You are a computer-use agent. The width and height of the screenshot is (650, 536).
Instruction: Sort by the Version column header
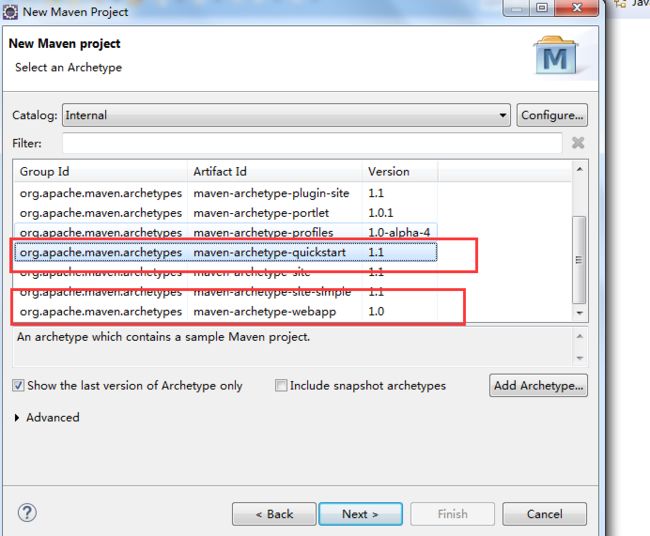tap(400, 171)
